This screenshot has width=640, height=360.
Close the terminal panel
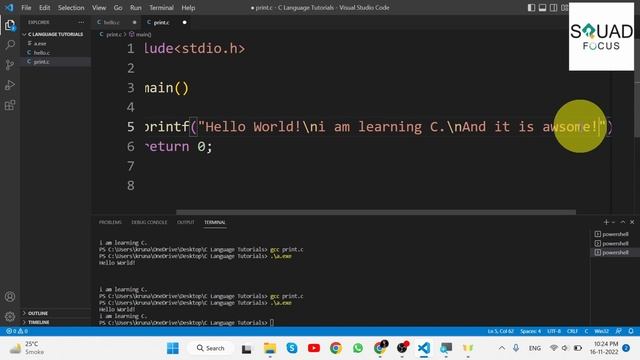click(632, 222)
